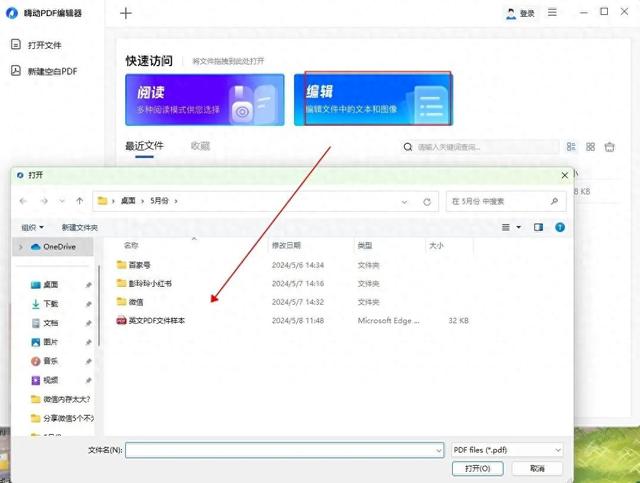Expand recent locations dropdown arrow

coord(62,201)
